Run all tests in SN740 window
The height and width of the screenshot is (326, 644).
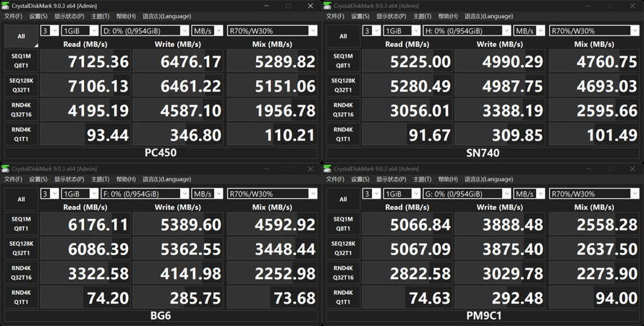click(344, 36)
